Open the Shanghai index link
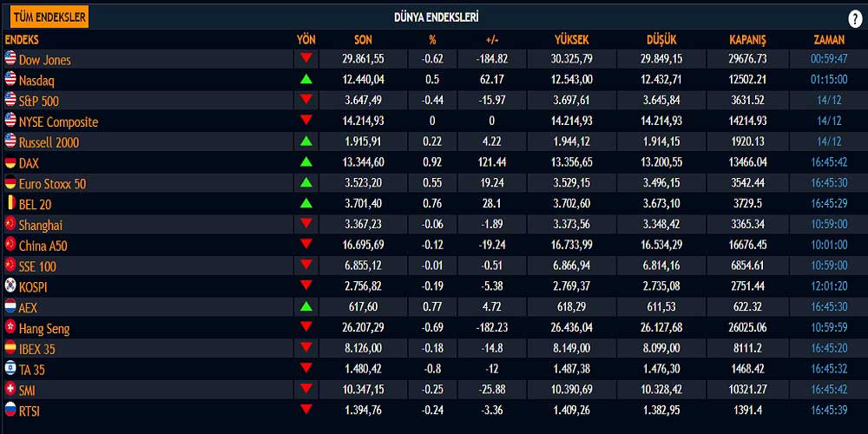 click(x=41, y=226)
